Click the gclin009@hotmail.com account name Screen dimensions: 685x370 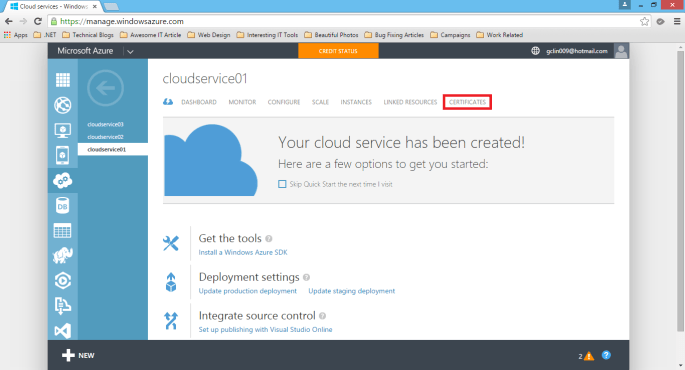click(x=577, y=51)
